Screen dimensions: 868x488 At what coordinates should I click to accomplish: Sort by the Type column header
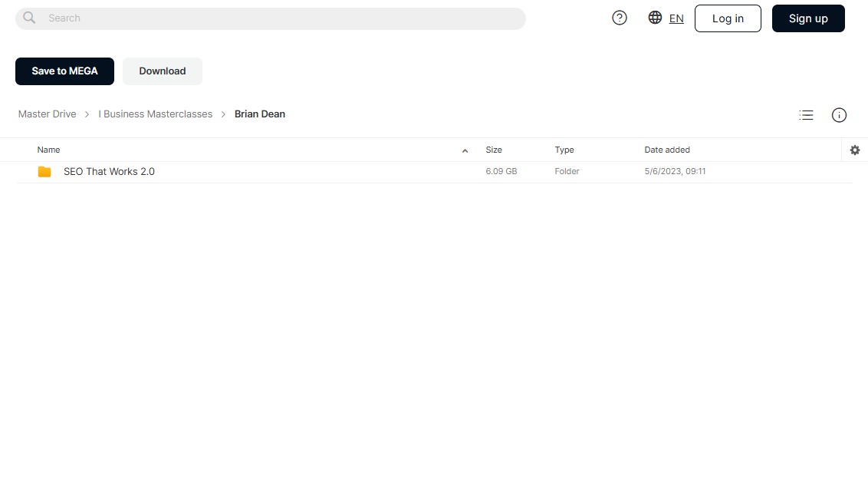[x=564, y=150]
